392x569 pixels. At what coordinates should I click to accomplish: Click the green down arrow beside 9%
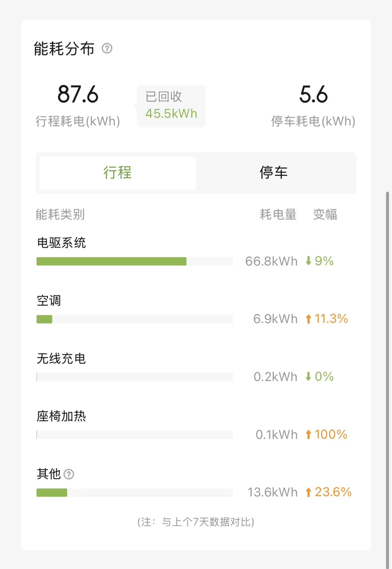308,261
